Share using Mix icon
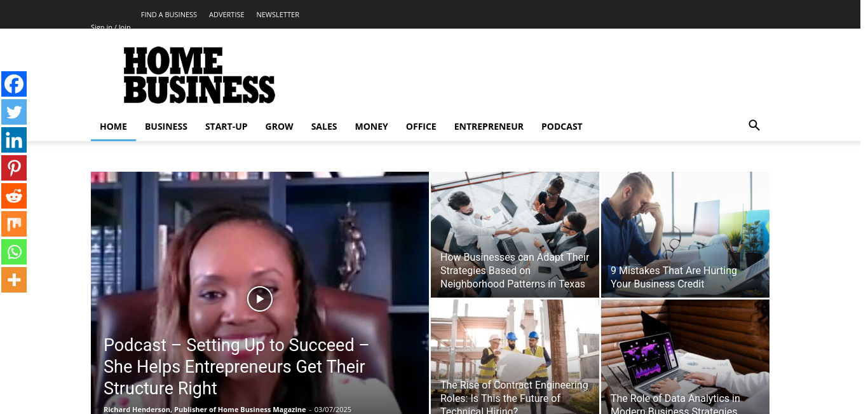This screenshot has width=868, height=414. pyautogui.click(x=14, y=224)
